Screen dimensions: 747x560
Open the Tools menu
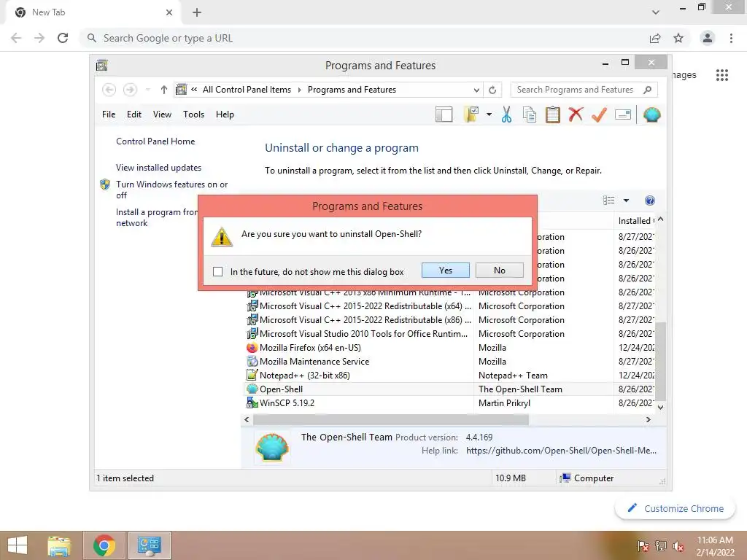pyautogui.click(x=193, y=114)
